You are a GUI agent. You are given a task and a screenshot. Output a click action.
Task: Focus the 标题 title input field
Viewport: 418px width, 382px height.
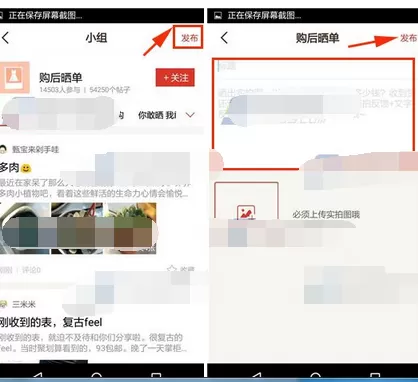(315, 67)
